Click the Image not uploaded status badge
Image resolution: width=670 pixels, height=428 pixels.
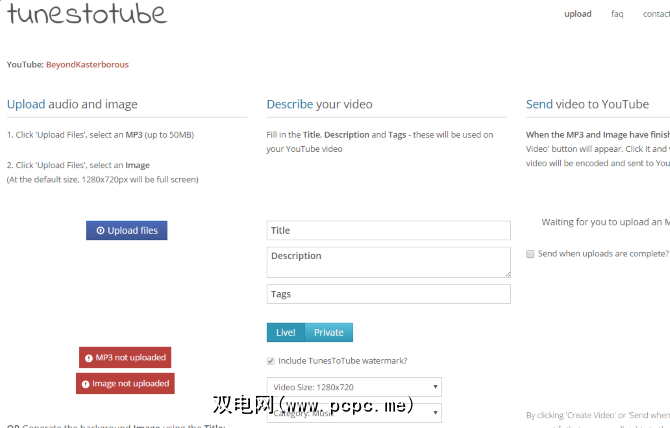[125, 384]
